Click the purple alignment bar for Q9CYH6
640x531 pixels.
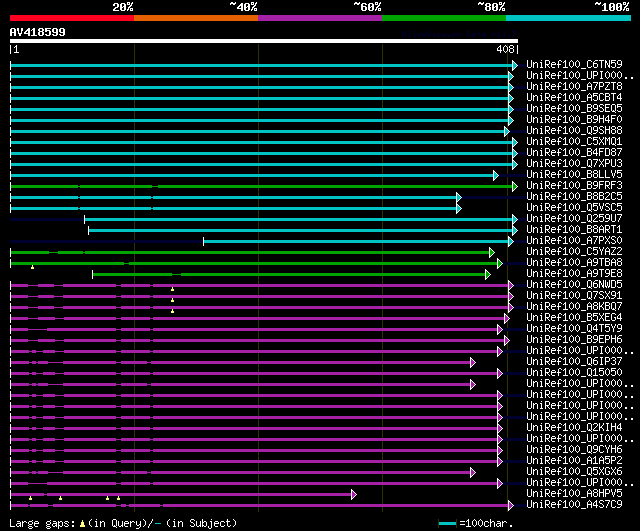[x=254, y=451]
